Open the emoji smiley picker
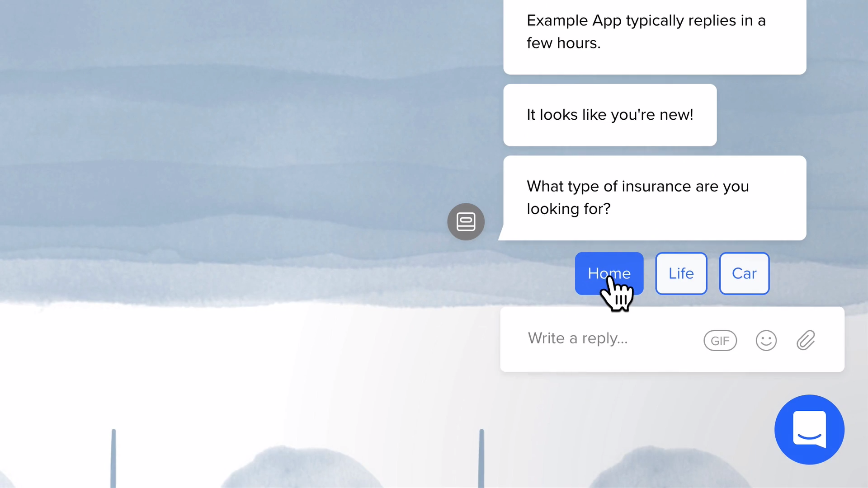This screenshot has height=488, width=868. (766, 341)
